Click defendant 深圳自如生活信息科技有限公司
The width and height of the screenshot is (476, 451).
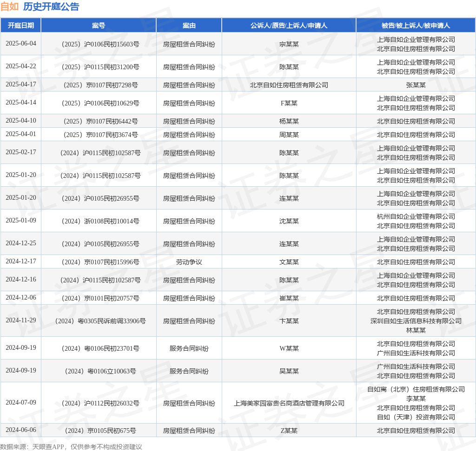pyautogui.click(x=416, y=321)
